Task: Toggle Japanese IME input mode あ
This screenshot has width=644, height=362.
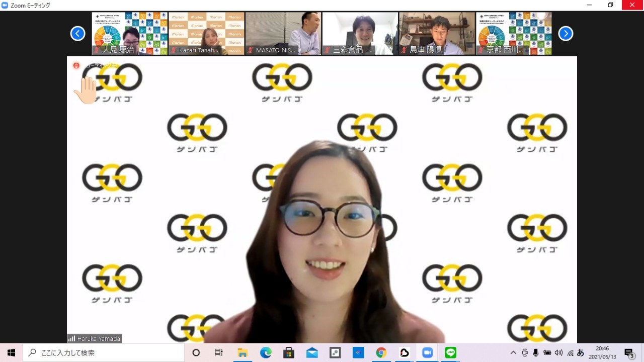Action: pyautogui.click(x=581, y=353)
